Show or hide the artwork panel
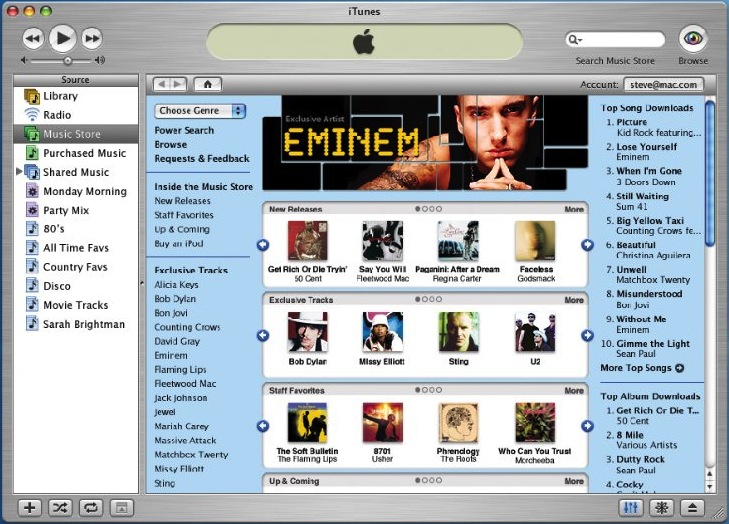 tap(121, 507)
